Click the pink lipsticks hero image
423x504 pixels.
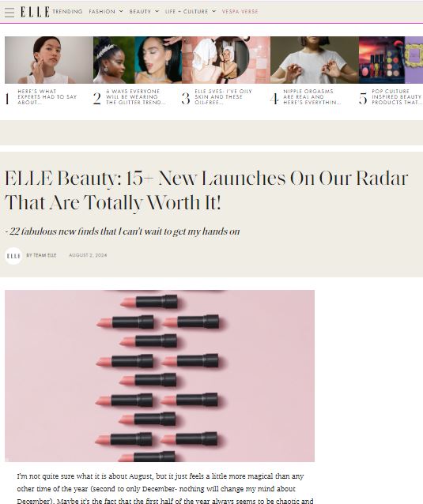(160, 376)
